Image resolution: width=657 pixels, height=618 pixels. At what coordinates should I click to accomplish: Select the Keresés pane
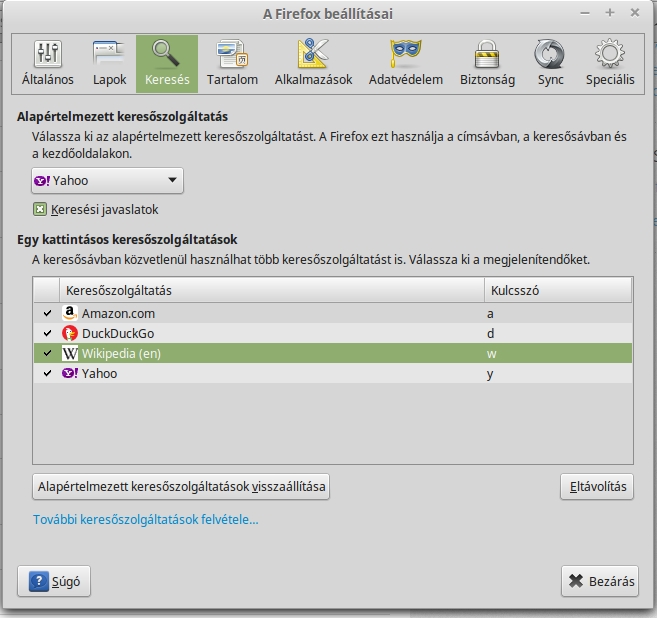point(167,64)
